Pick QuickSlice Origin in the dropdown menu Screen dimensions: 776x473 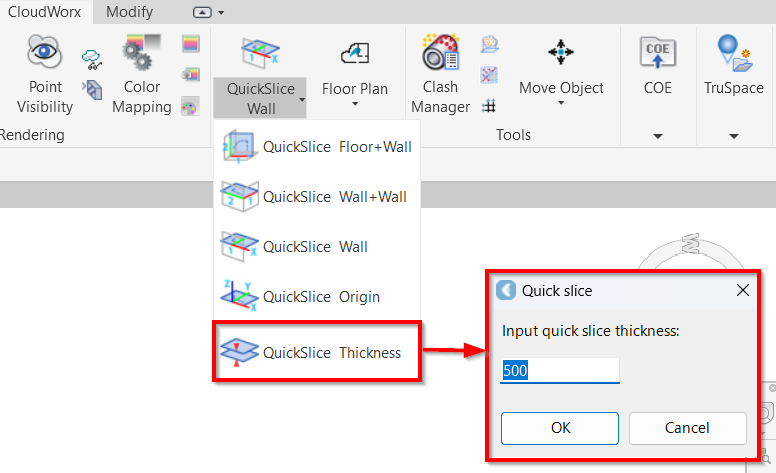(317, 297)
